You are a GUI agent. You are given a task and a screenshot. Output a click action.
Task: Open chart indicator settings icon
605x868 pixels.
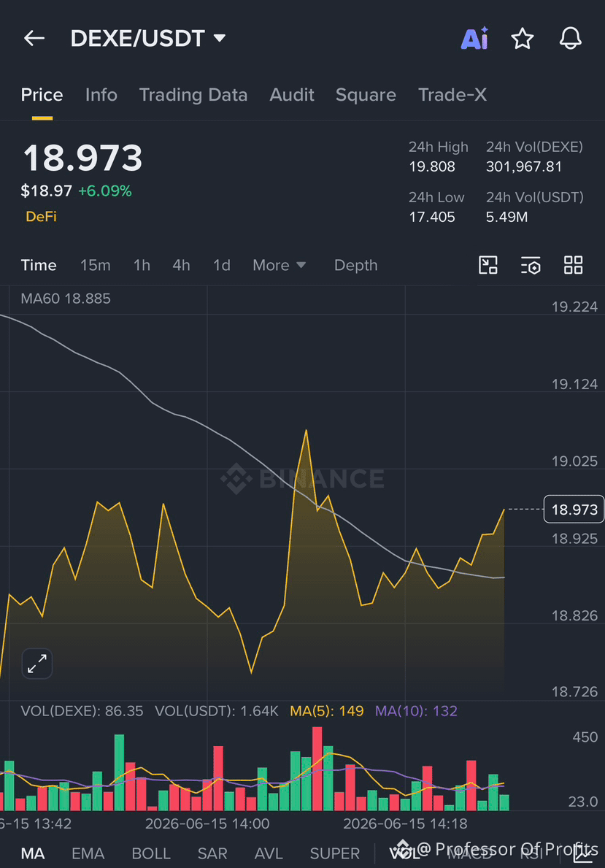[531, 265]
